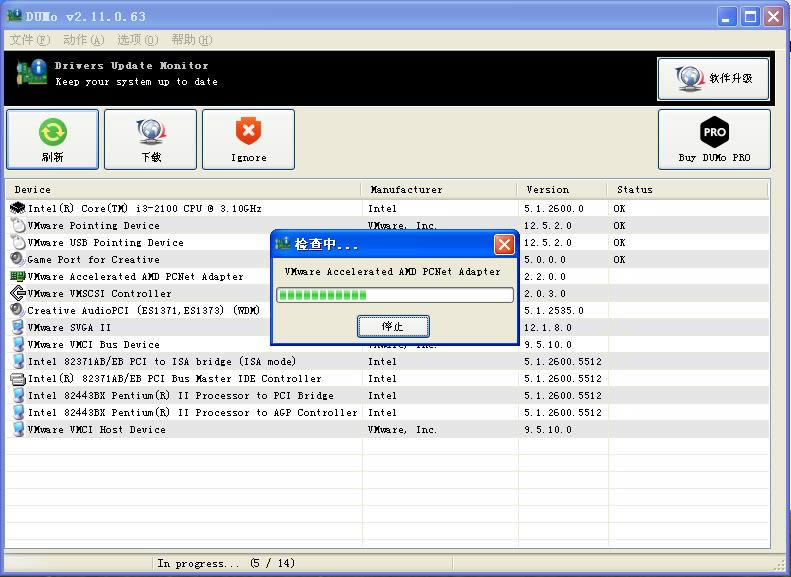Click icon beside Processor to PCI Bridge row
This screenshot has width=791, height=577.
pyautogui.click(x=18, y=395)
